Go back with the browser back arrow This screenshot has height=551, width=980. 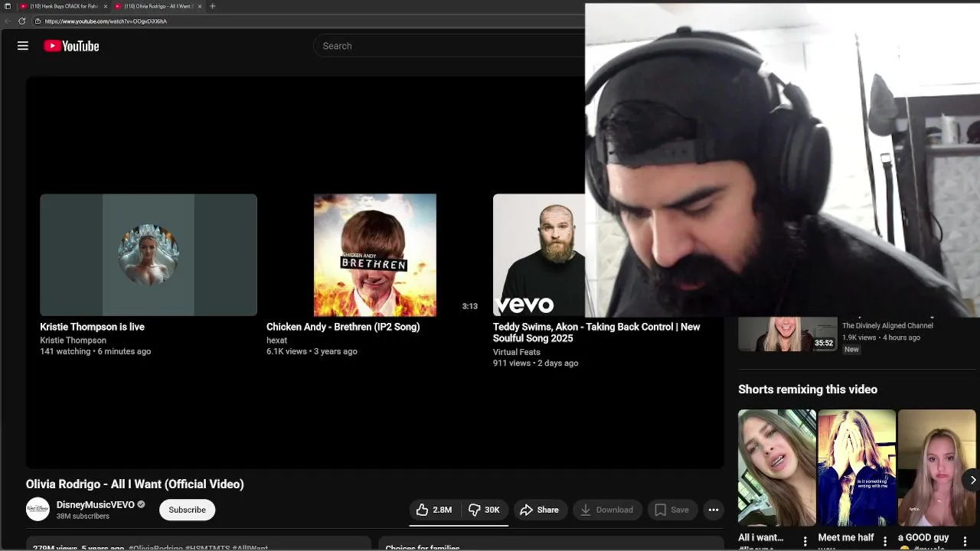click(x=8, y=21)
